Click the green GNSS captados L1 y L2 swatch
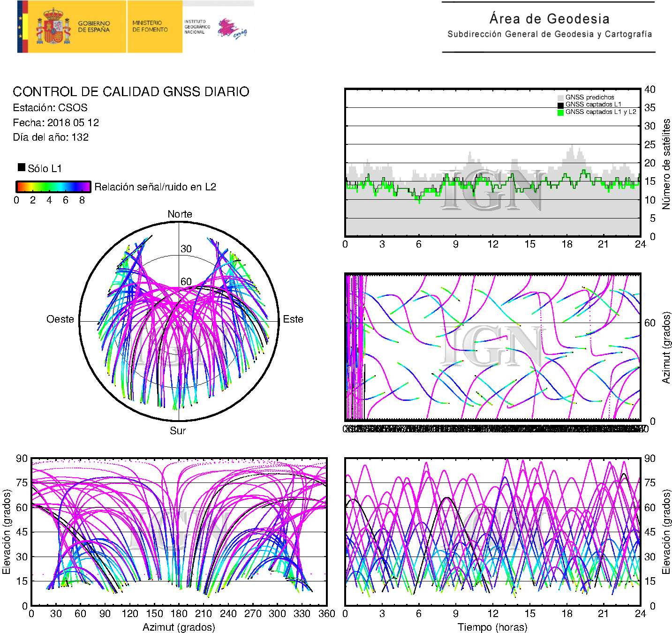The image size is (672, 633). coord(560,113)
